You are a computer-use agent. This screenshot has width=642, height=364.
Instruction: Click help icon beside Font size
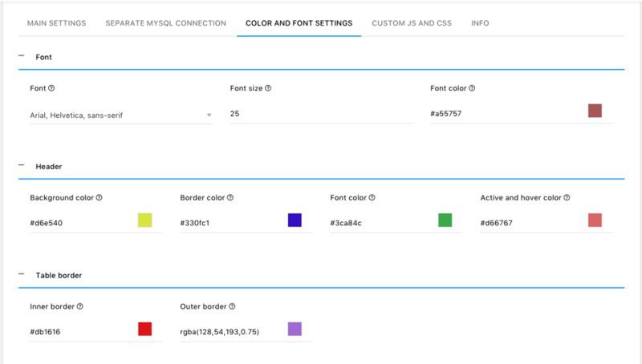click(x=267, y=88)
